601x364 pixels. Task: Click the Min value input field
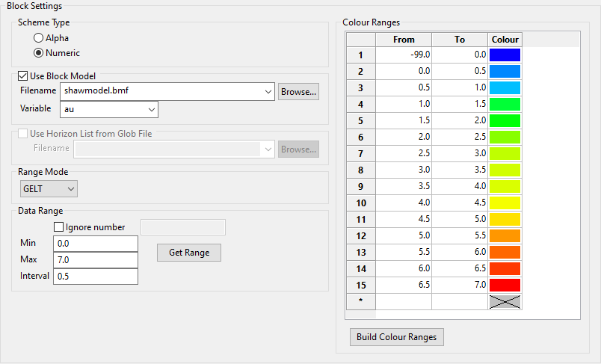pos(96,244)
